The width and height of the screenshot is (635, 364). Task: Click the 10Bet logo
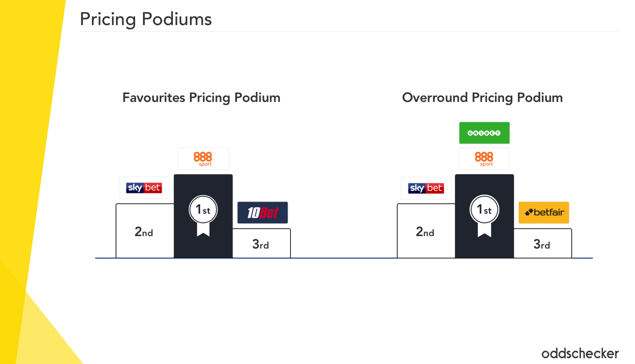[262, 213]
